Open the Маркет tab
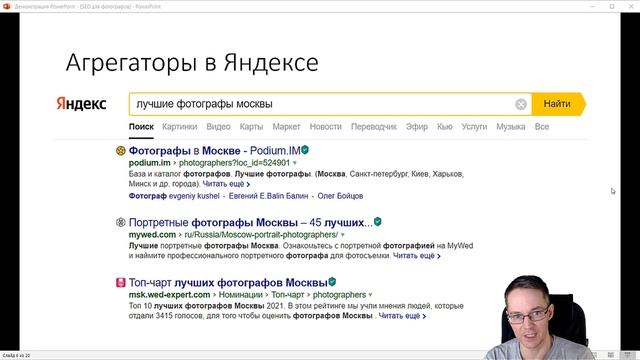 click(x=287, y=127)
